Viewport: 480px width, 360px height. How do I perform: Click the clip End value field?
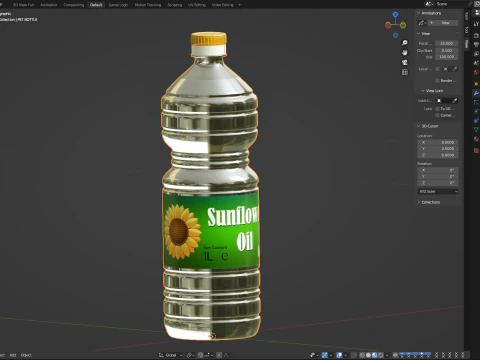pos(446,57)
